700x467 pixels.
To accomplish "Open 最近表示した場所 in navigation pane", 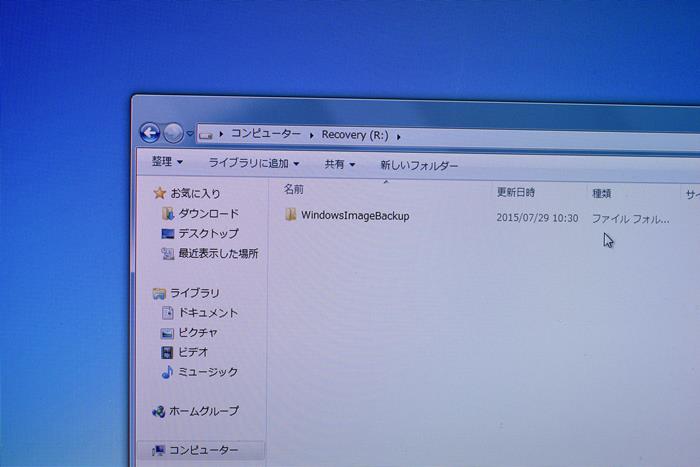I will point(218,254).
